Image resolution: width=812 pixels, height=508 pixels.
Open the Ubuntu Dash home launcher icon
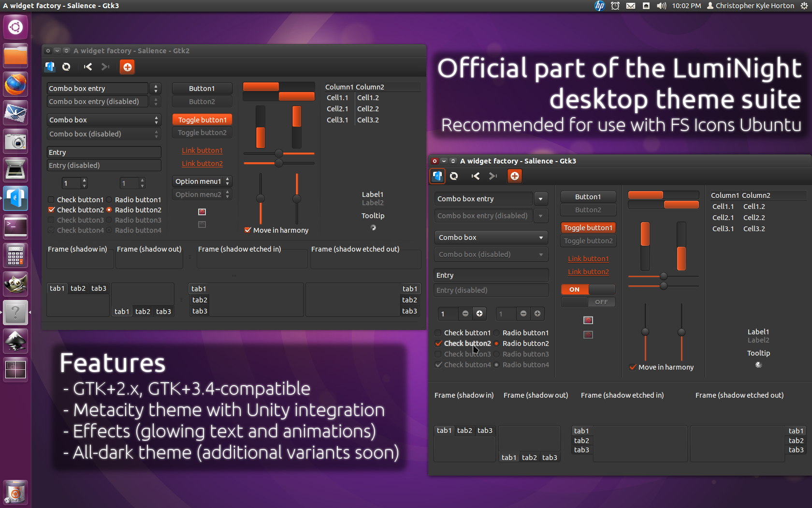coord(15,27)
